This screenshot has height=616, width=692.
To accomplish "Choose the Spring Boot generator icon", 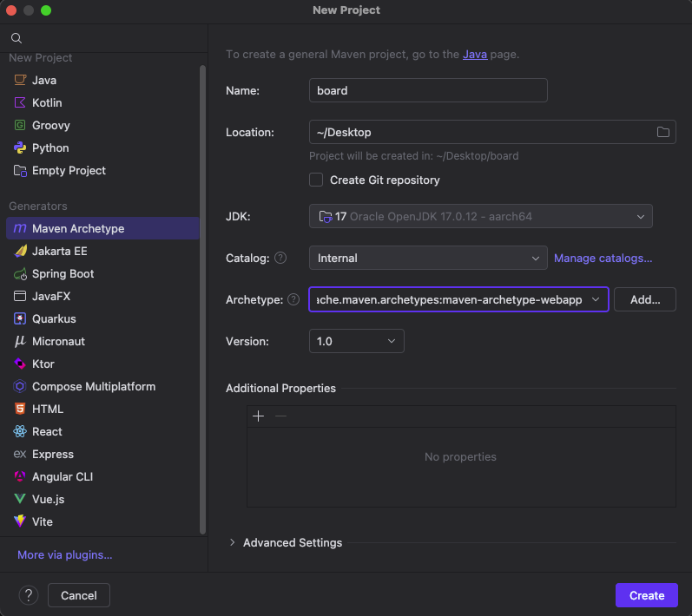I will click(x=20, y=273).
